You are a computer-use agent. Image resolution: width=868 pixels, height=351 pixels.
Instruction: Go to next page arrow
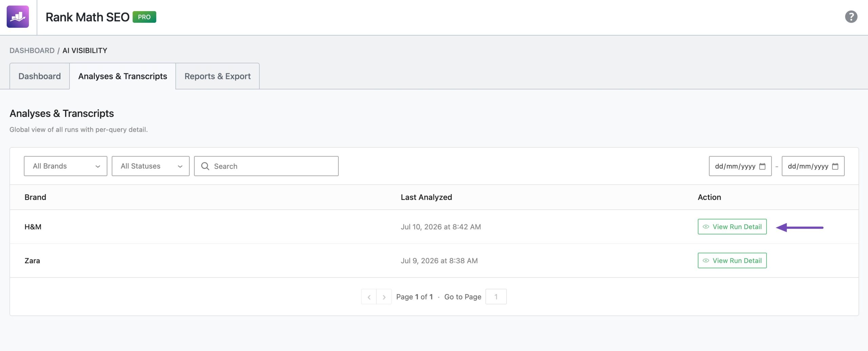pos(384,297)
